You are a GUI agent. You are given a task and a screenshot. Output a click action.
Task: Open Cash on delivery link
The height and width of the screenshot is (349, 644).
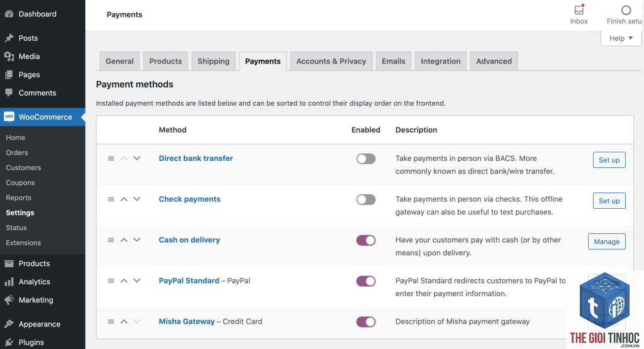189,240
